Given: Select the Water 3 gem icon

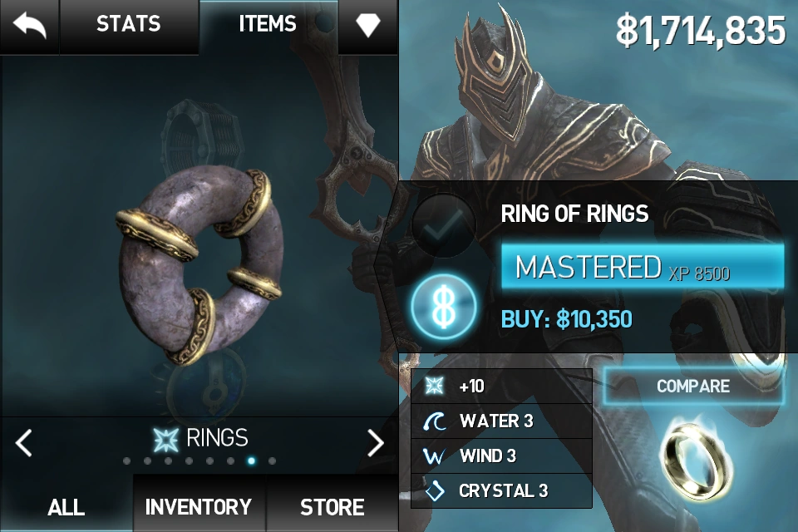Looking at the screenshot, I should click(435, 421).
